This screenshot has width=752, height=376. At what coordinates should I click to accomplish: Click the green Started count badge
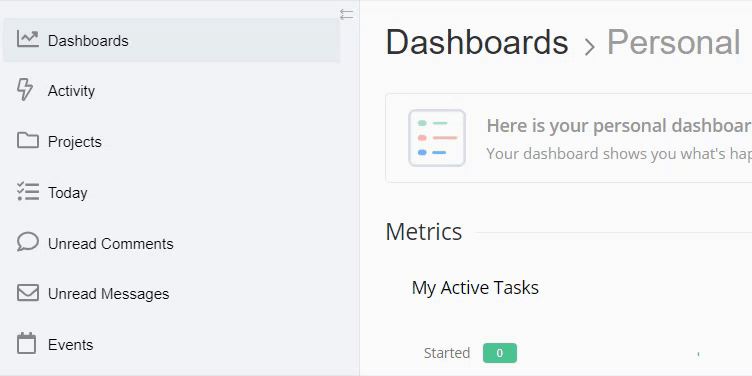tap(500, 353)
